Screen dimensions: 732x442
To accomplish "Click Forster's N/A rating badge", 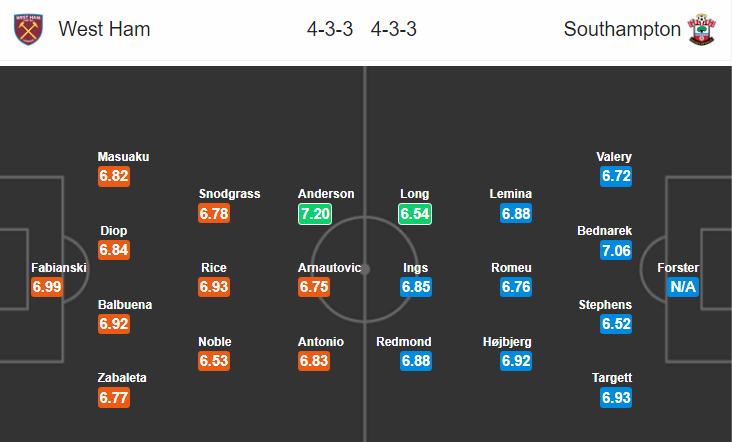I will 683,287.
